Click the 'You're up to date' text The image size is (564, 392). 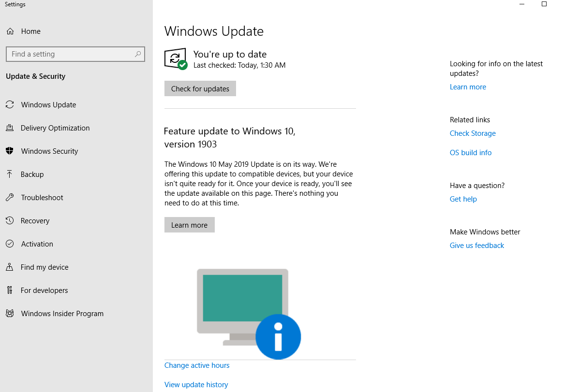click(x=230, y=54)
